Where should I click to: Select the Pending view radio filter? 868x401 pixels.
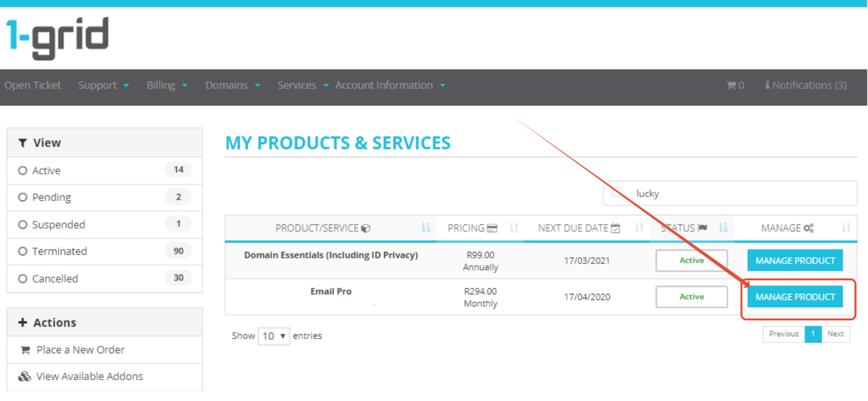(22, 197)
